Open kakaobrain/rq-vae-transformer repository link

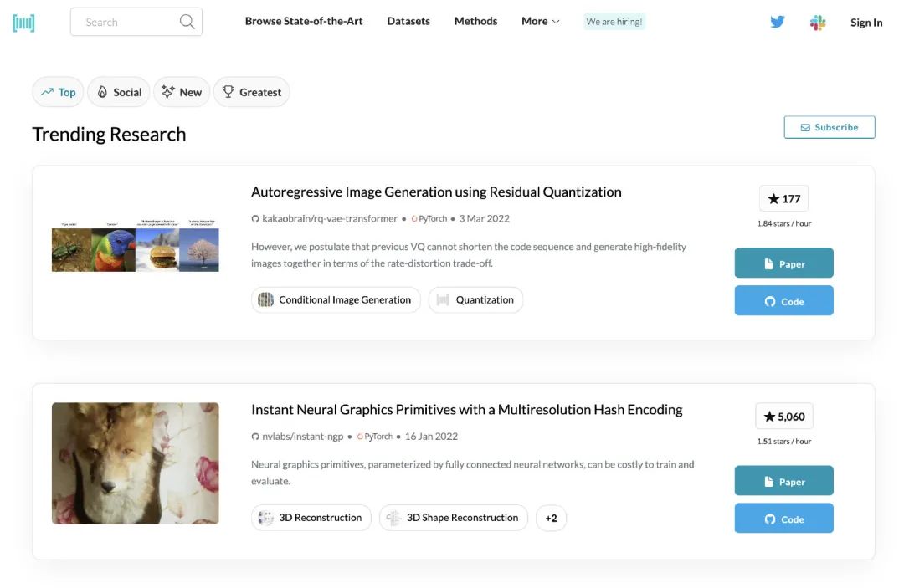(325, 219)
